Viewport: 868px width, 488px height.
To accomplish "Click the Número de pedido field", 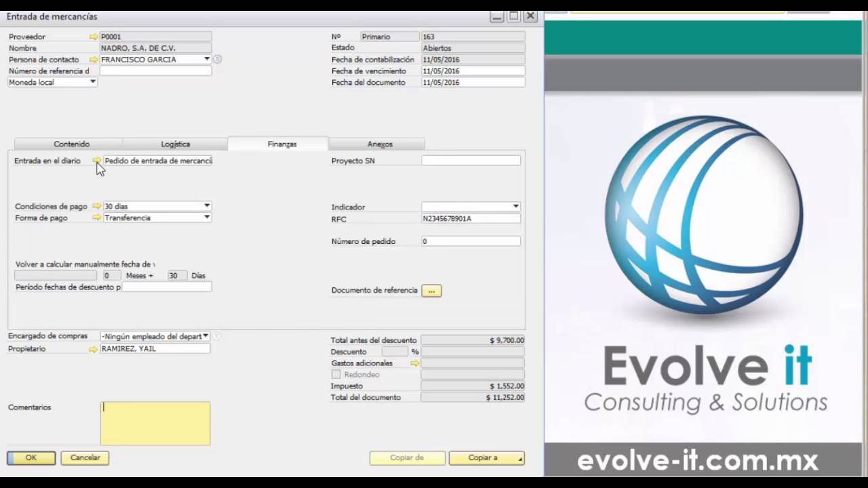I will click(x=471, y=241).
